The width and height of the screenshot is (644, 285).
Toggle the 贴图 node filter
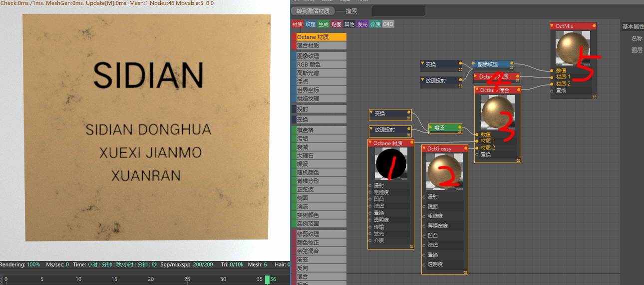pyautogui.click(x=336, y=24)
